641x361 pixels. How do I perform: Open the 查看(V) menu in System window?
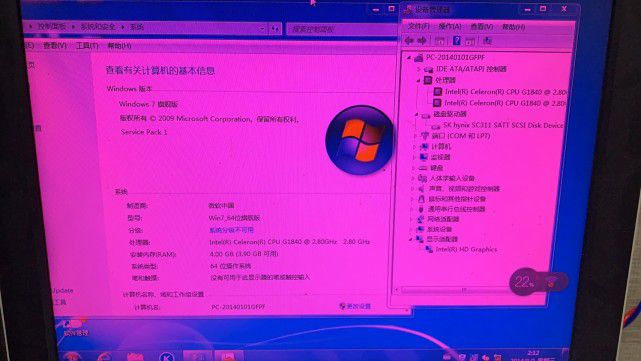coord(55,46)
